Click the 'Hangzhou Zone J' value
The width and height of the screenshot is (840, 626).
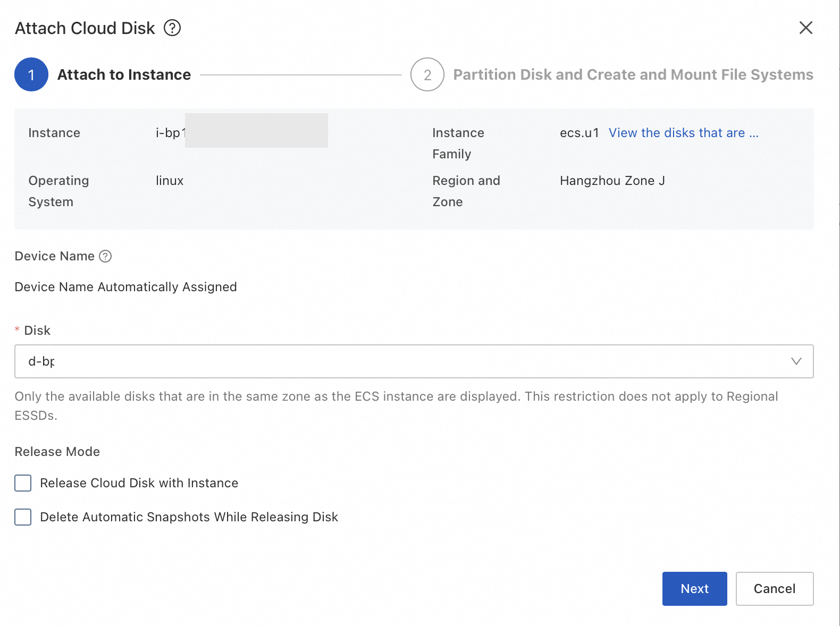pos(612,181)
